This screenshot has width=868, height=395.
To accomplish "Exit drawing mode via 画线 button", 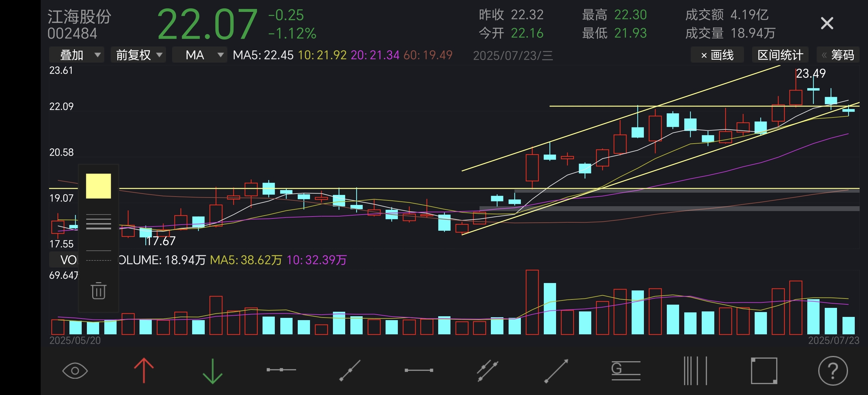I will coord(717,55).
